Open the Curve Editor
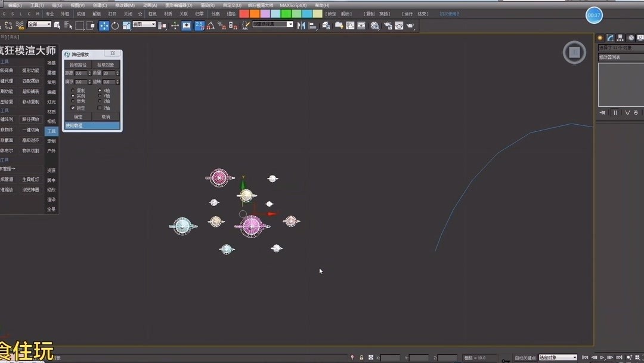The width and height of the screenshot is (644, 363). 350,25
